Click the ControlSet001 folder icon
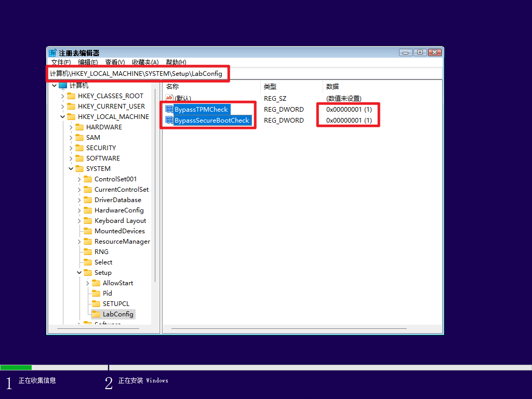 88,179
